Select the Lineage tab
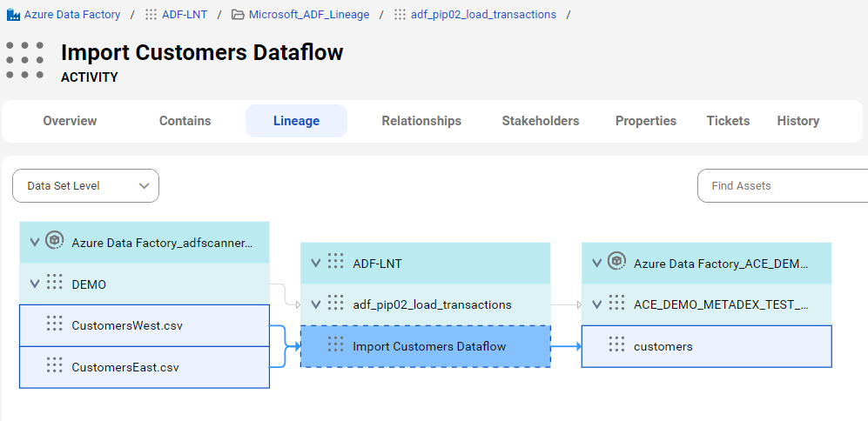The width and height of the screenshot is (868, 421). click(296, 121)
